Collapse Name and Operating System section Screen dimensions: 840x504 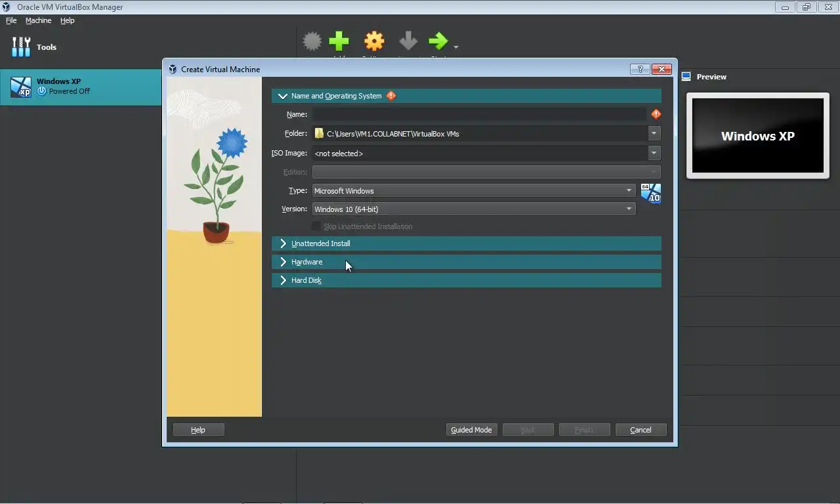283,96
